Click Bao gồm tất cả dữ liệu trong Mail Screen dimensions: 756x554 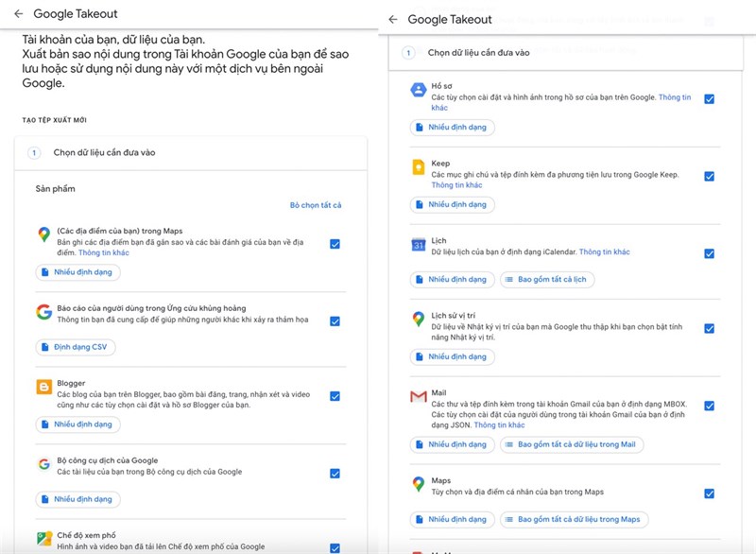click(572, 444)
